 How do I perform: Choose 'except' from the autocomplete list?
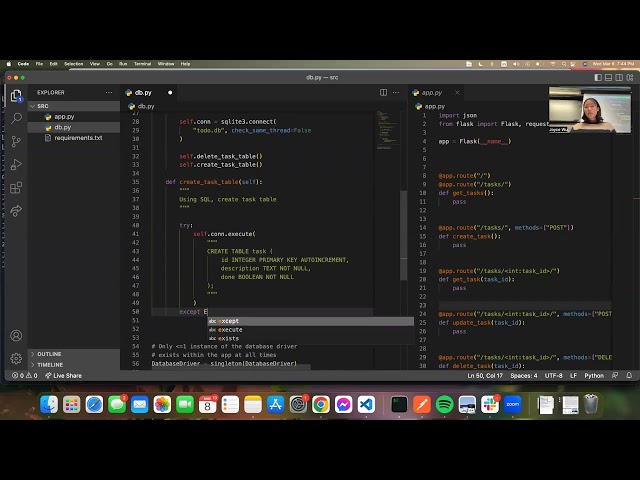pyautogui.click(x=311, y=321)
